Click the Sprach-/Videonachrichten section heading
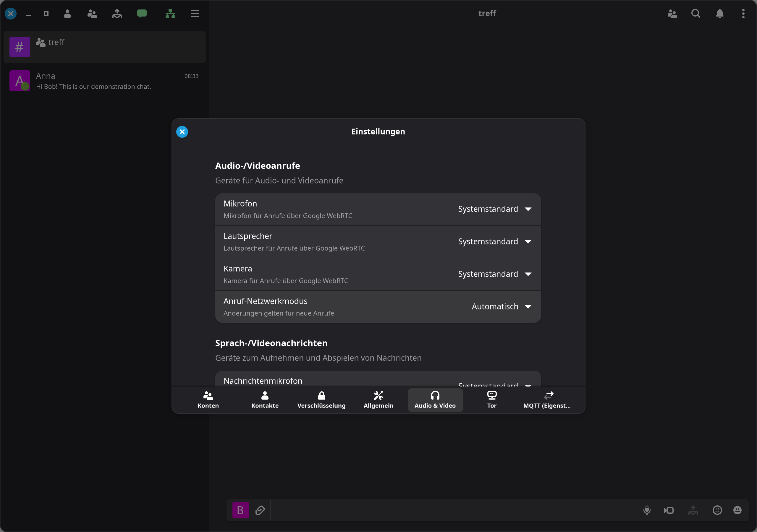757x532 pixels. pos(271,343)
